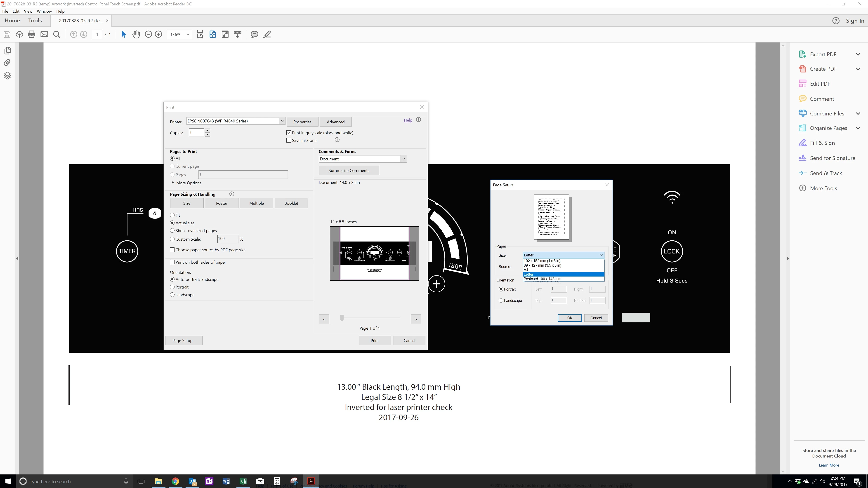Image resolution: width=868 pixels, height=488 pixels.
Task: Select the Landscape radio in Page Setup
Action: click(501, 300)
